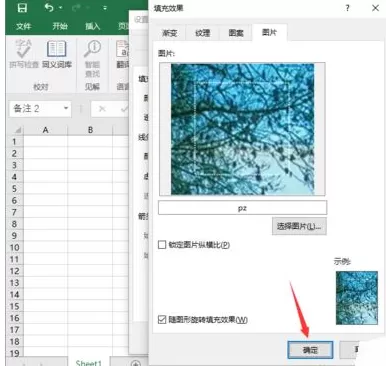Viewport: 386px width, 366px height.
Task: Select cell B3 in the worksheet
Action: pos(90,165)
